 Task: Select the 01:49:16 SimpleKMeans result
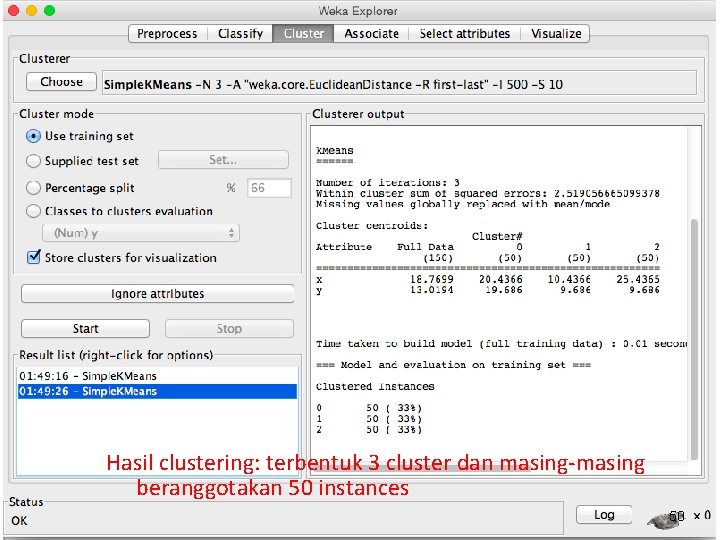click(x=157, y=376)
